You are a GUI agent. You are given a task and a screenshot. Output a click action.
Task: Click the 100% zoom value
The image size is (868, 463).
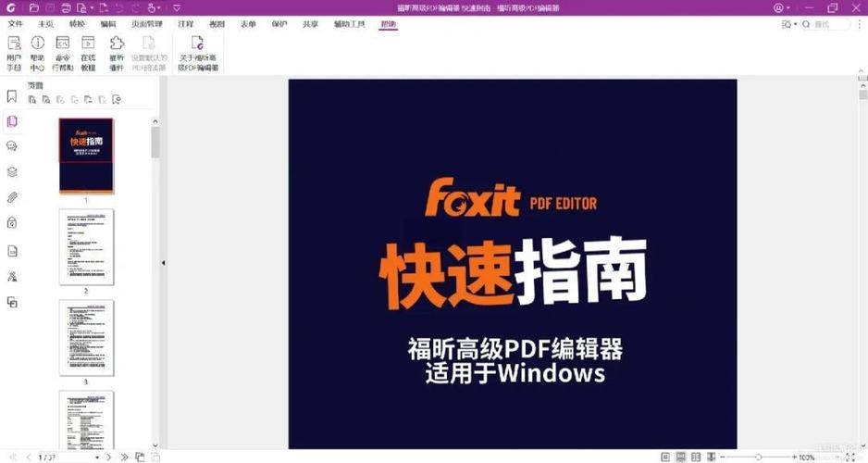(x=807, y=457)
